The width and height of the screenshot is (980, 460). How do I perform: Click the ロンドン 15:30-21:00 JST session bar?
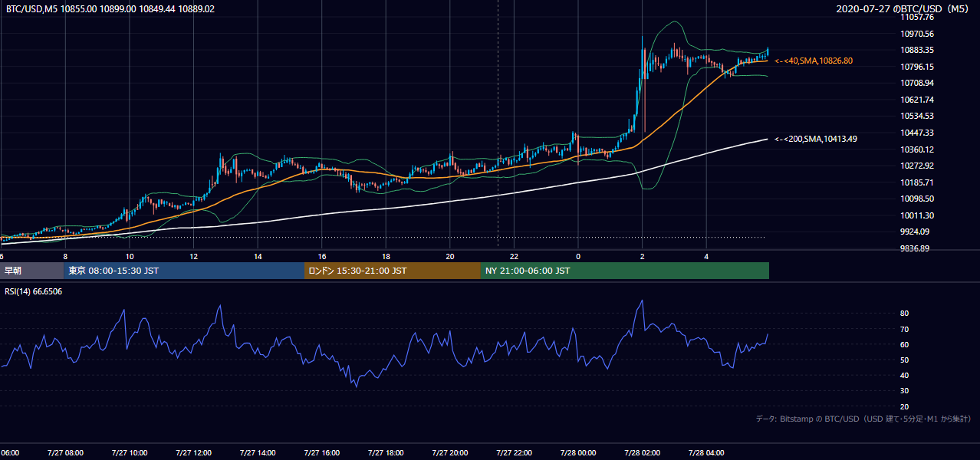point(393,271)
